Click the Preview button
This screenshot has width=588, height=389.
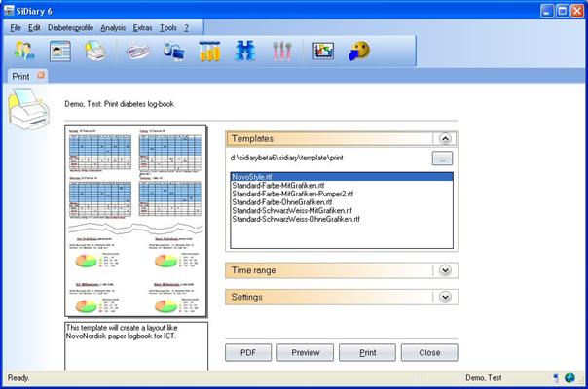tap(312, 352)
